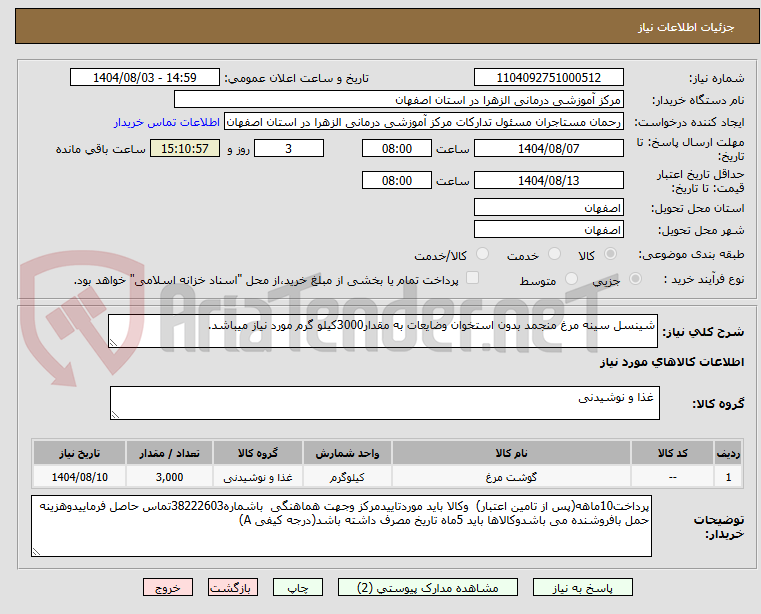This screenshot has height=614, width=761.
Task: Click the توضیحات خریدار text area
Action: 341,526
